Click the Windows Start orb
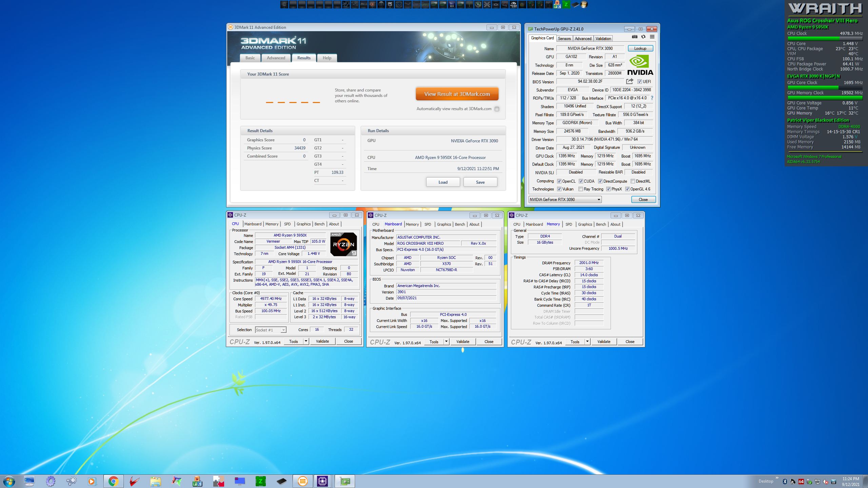This screenshot has width=868, height=488. pyautogui.click(x=9, y=481)
